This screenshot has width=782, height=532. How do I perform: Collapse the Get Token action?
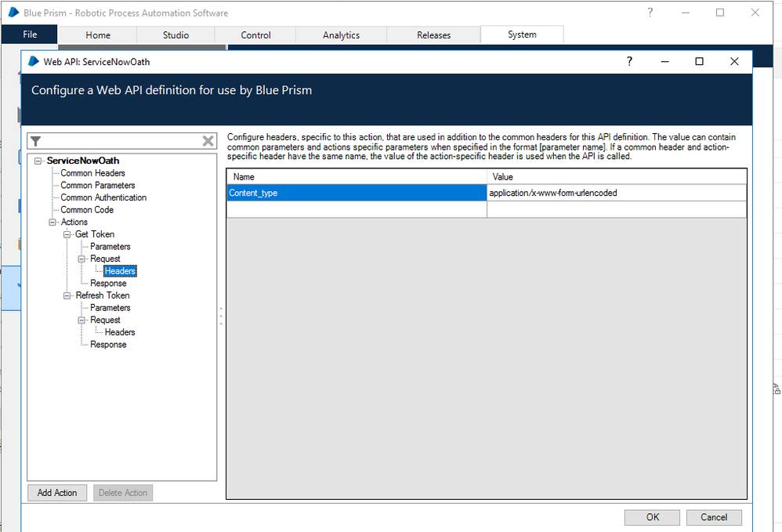coord(67,234)
